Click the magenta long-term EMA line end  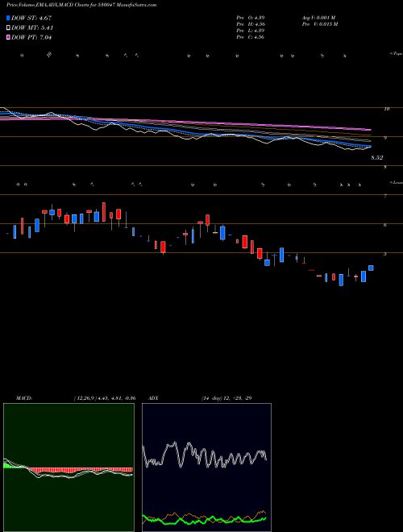point(369,130)
